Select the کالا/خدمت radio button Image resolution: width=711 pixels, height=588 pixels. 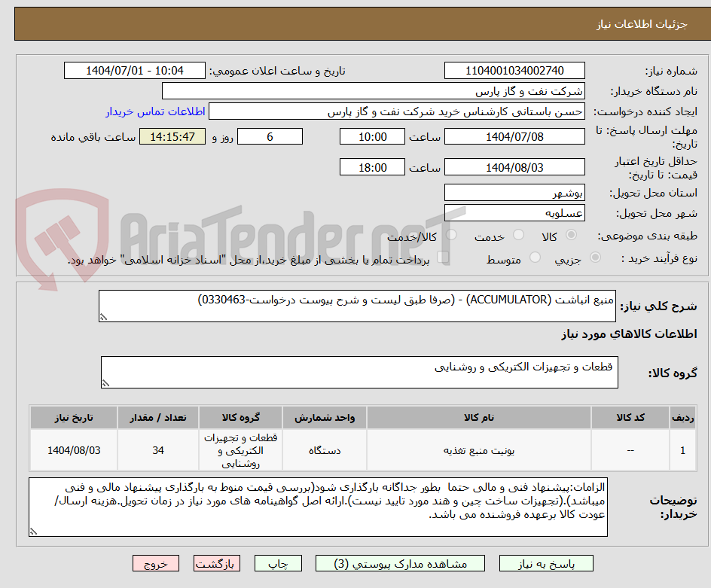coord(451,234)
